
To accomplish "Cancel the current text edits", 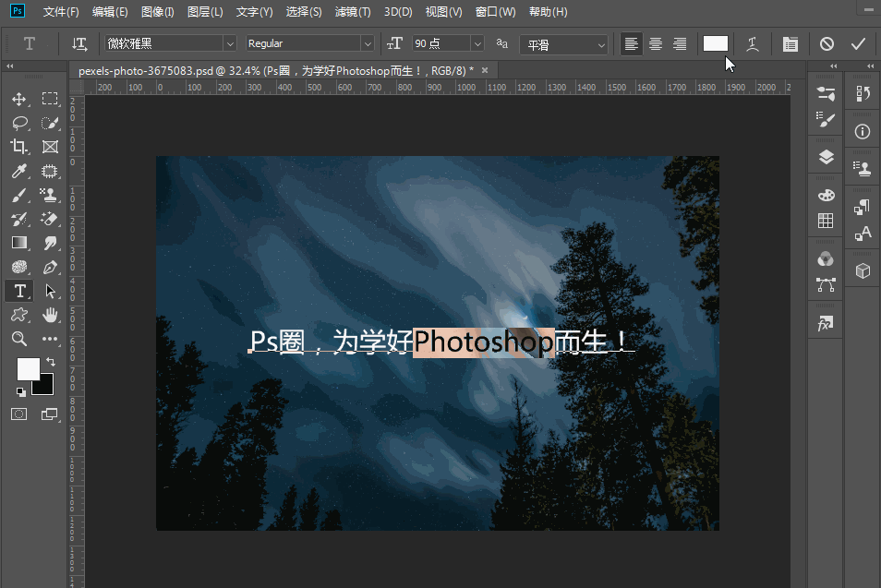I will click(827, 43).
